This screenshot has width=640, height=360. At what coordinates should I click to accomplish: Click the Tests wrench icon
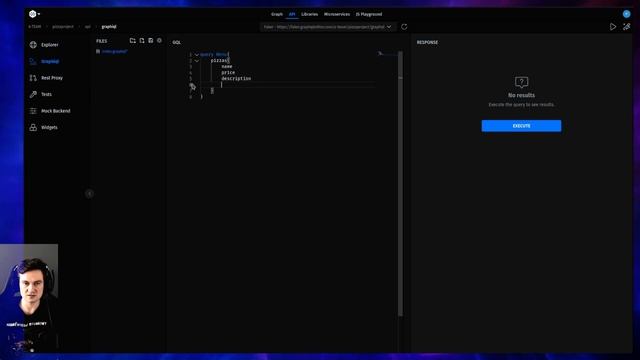point(33,94)
